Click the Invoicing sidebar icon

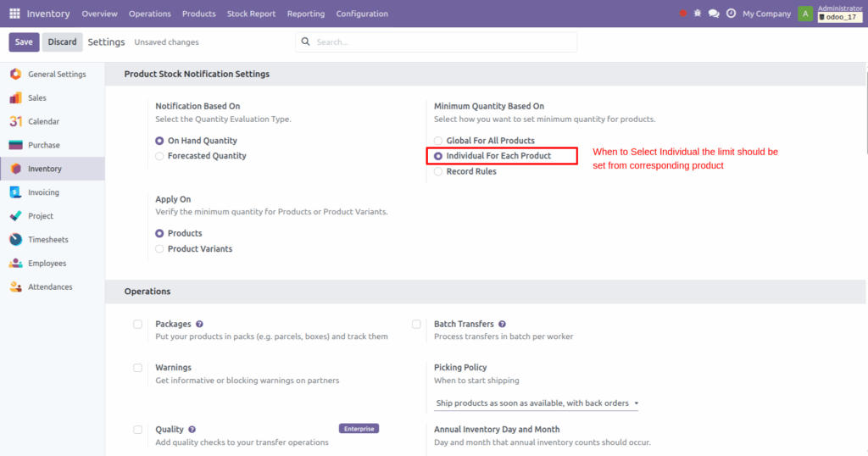pyautogui.click(x=15, y=192)
